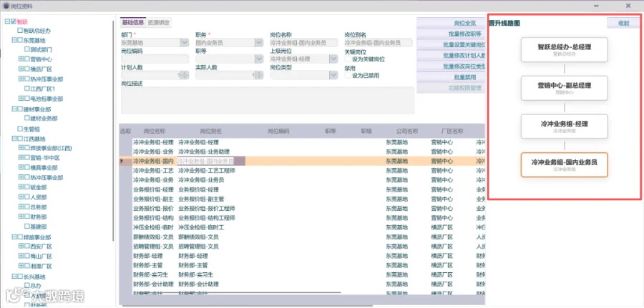Uncheck the root 智跃 checkbox
The image size is (644, 308).
[13, 21]
